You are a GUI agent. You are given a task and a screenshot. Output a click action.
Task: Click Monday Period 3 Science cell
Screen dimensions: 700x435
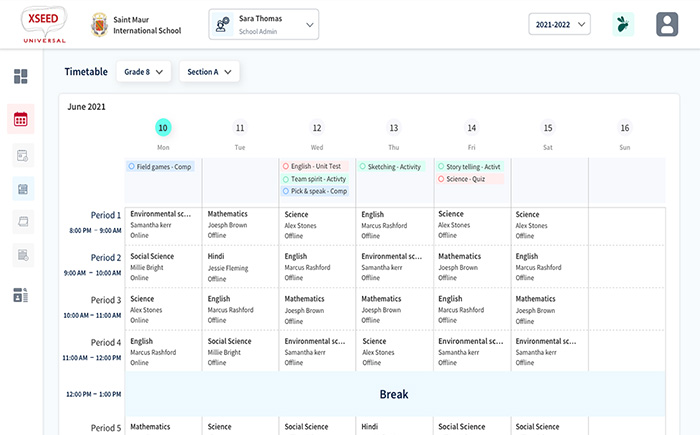coord(163,309)
